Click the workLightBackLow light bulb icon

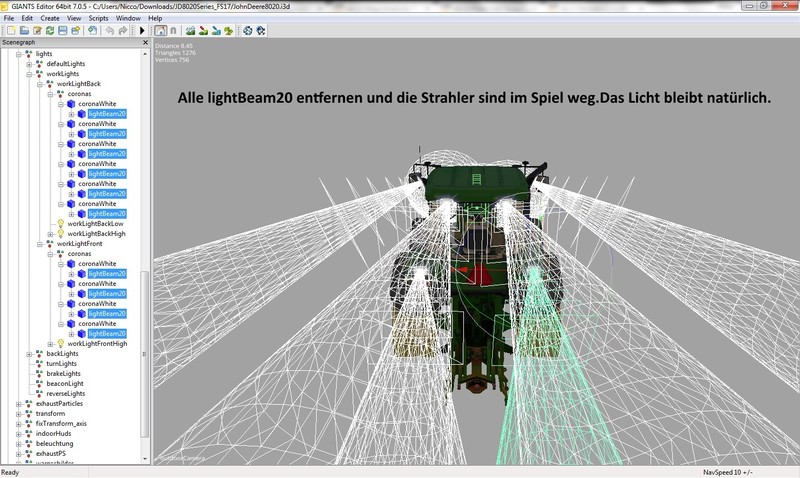click(59, 223)
